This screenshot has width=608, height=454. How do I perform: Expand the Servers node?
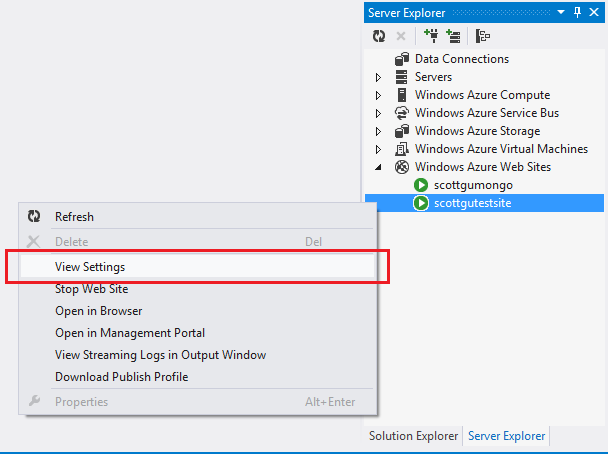pos(378,77)
